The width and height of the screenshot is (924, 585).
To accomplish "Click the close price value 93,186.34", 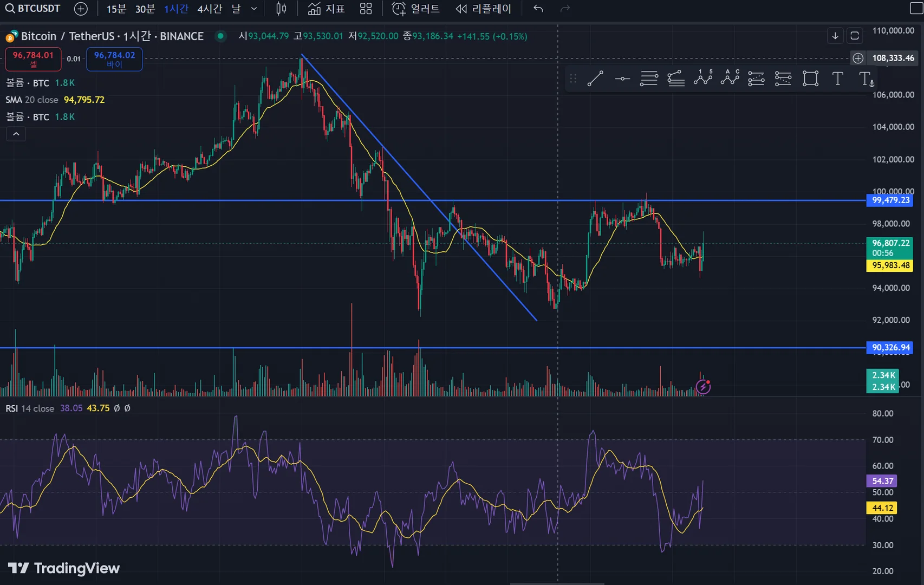I will click(x=433, y=36).
